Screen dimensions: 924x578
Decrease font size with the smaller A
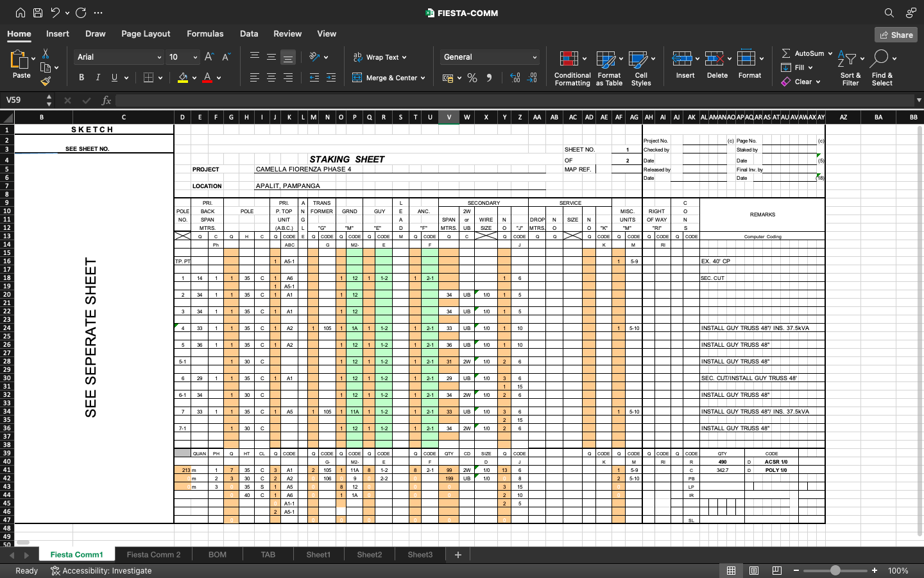click(226, 57)
